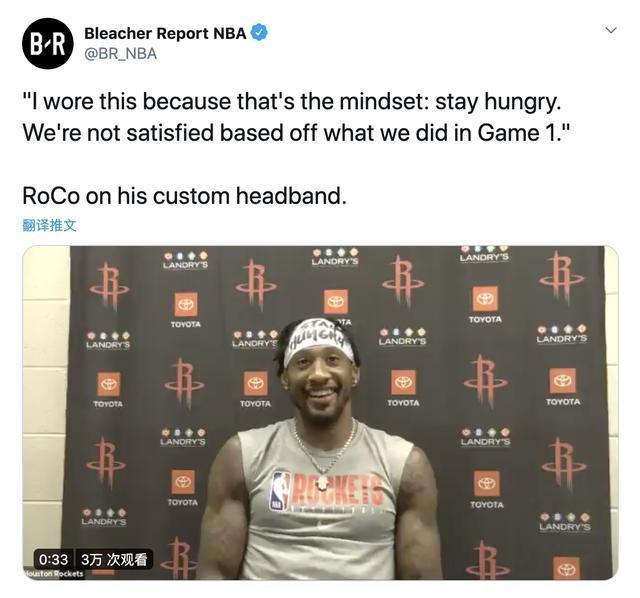The height and width of the screenshot is (598, 640).
Task: Click the 0:33 video duration badge
Action: coord(53,559)
